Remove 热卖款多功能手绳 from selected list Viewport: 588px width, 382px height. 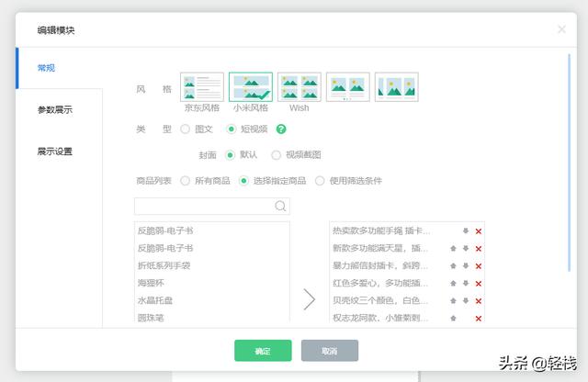tap(478, 231)
